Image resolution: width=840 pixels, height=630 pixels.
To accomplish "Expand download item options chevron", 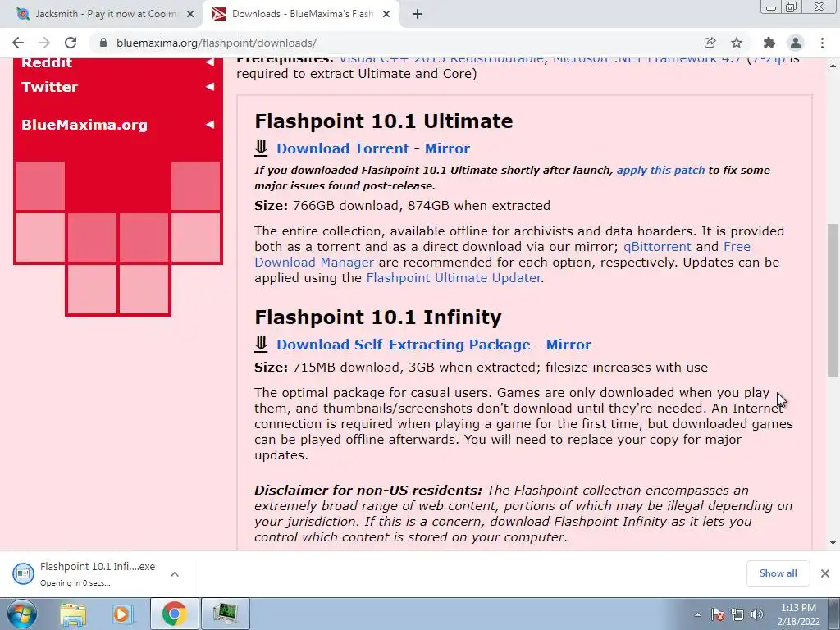I will (175, 573).
